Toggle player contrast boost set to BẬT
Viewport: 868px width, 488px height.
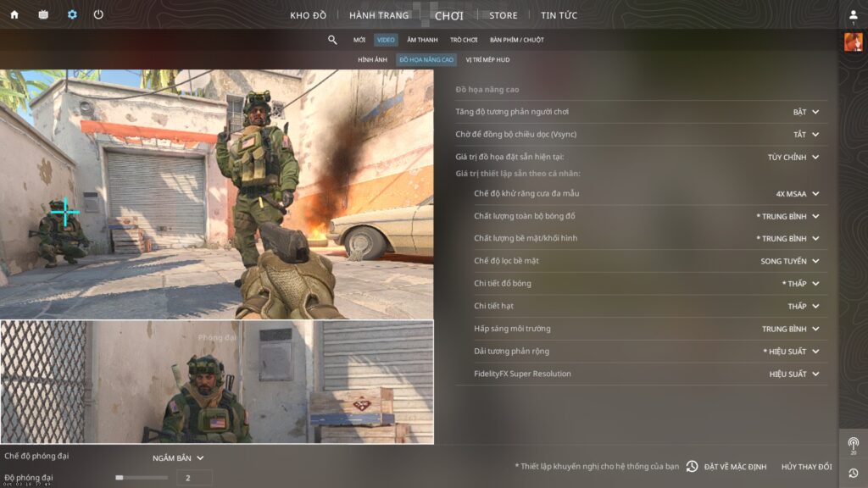pos(806,112)
